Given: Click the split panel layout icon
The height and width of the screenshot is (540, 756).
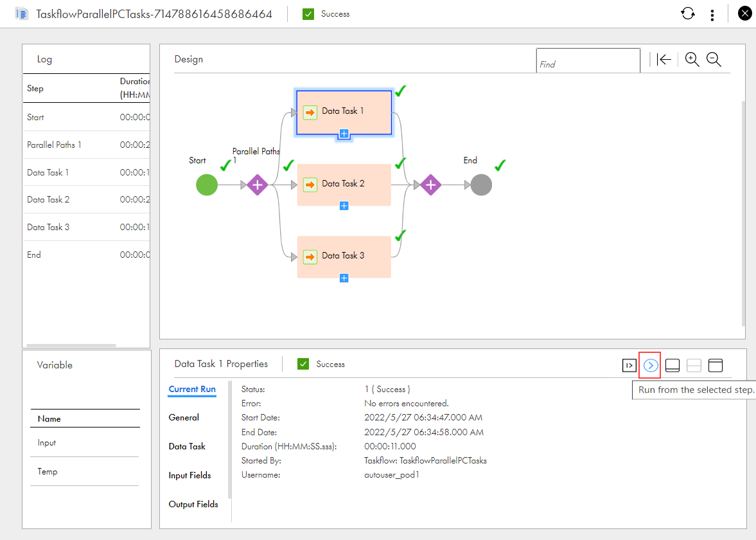Looking at the screenshot, I should click(x=694, y=365).
